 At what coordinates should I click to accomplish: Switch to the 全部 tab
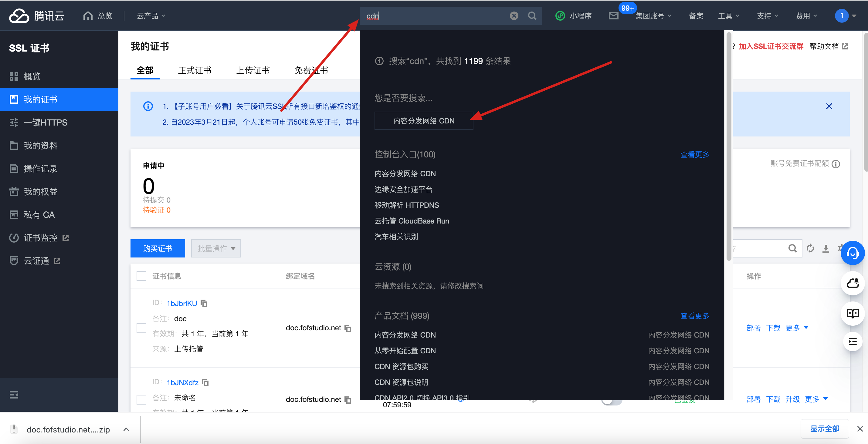145,70
